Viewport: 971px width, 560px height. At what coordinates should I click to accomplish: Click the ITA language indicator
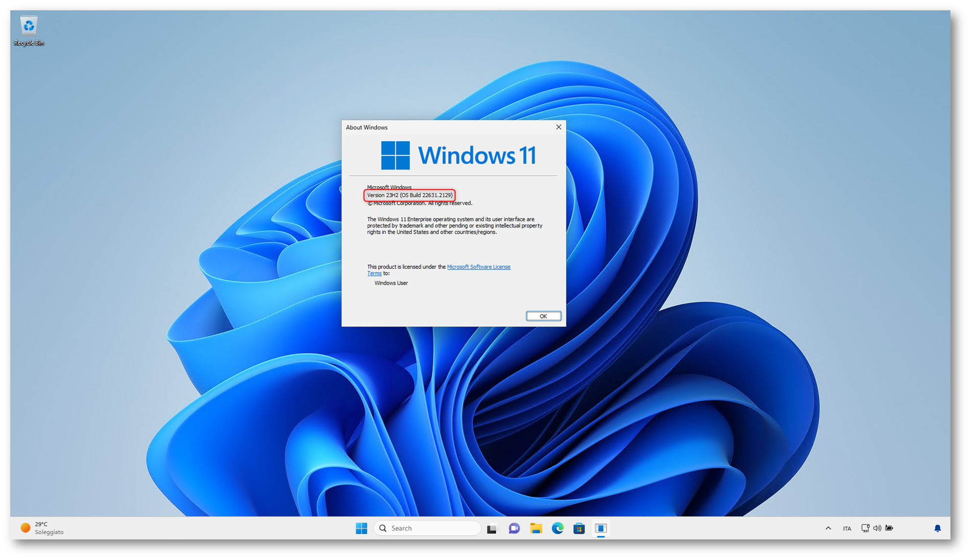[847, 528]
